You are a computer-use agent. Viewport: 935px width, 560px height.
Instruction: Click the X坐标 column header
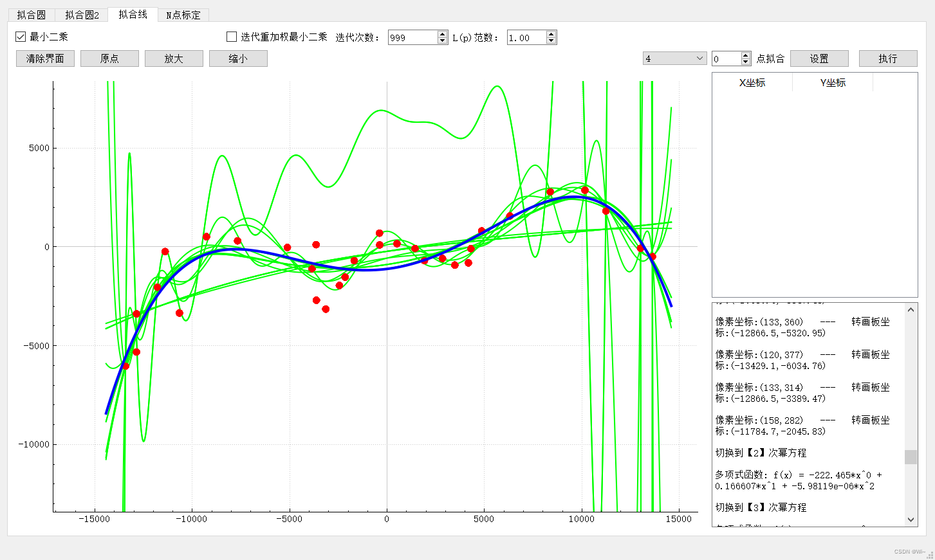click(752, 83)
